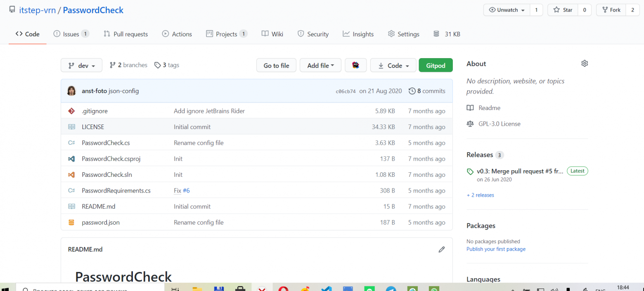The height and width of the screenshot is (291, 644).
Task: View the 8 commits history link
Action: point(427,91)
